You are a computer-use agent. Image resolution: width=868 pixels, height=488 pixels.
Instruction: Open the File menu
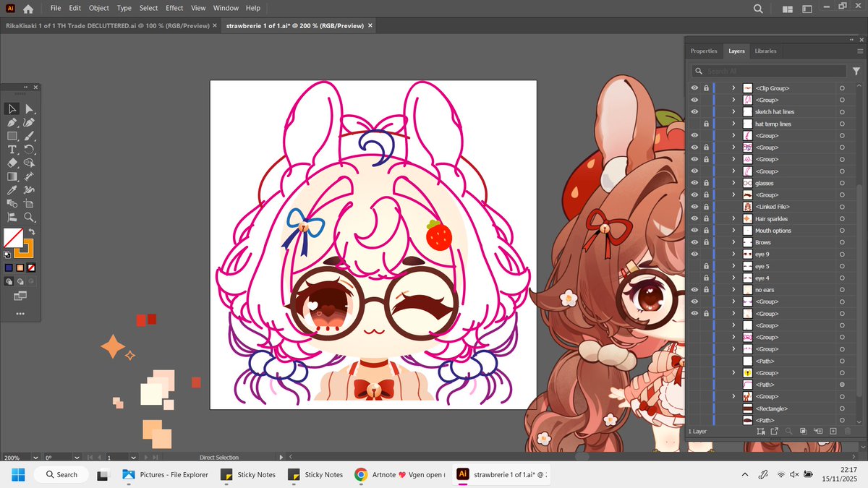point(56,8)
